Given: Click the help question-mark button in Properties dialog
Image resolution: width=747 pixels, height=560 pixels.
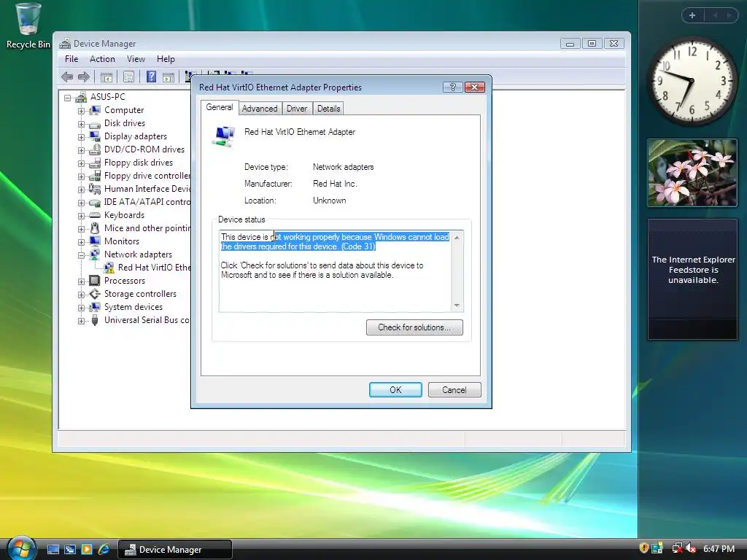Looking at the screenshot, I should pos(452,87).
